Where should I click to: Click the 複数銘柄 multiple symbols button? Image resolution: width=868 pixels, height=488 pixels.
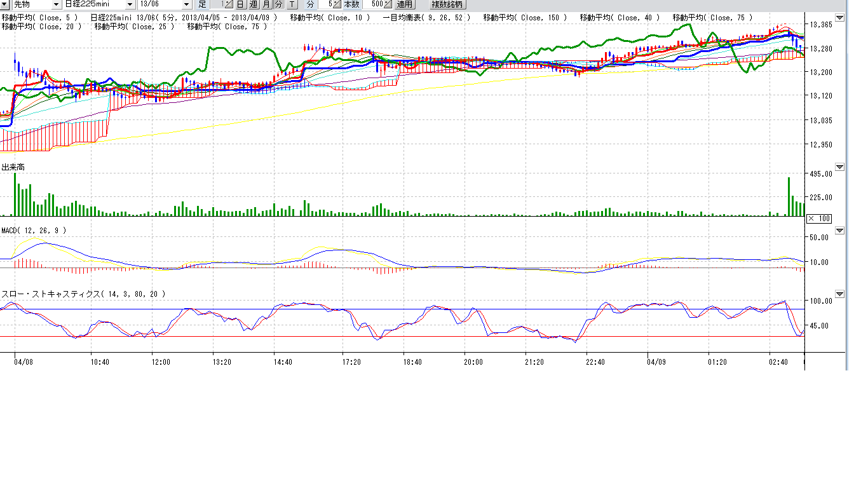pos(447,4)
